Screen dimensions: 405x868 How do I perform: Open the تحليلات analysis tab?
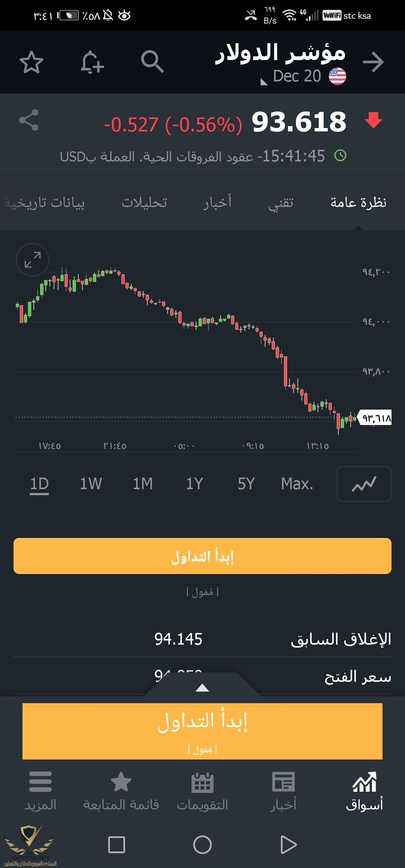coord(144,203)
